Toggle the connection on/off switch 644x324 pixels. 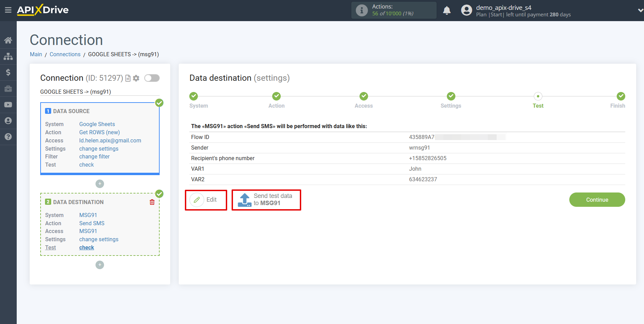(x=152, y=78)
